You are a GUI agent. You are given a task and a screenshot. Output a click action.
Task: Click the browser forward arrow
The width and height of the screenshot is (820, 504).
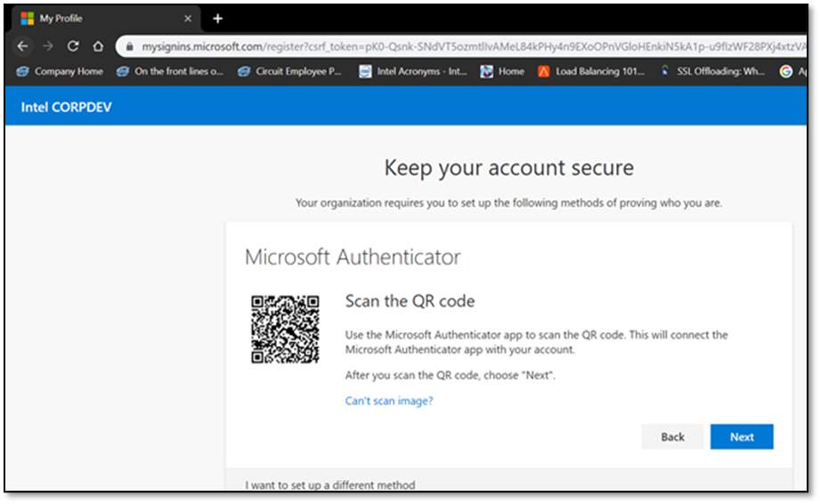pos(47,46)
